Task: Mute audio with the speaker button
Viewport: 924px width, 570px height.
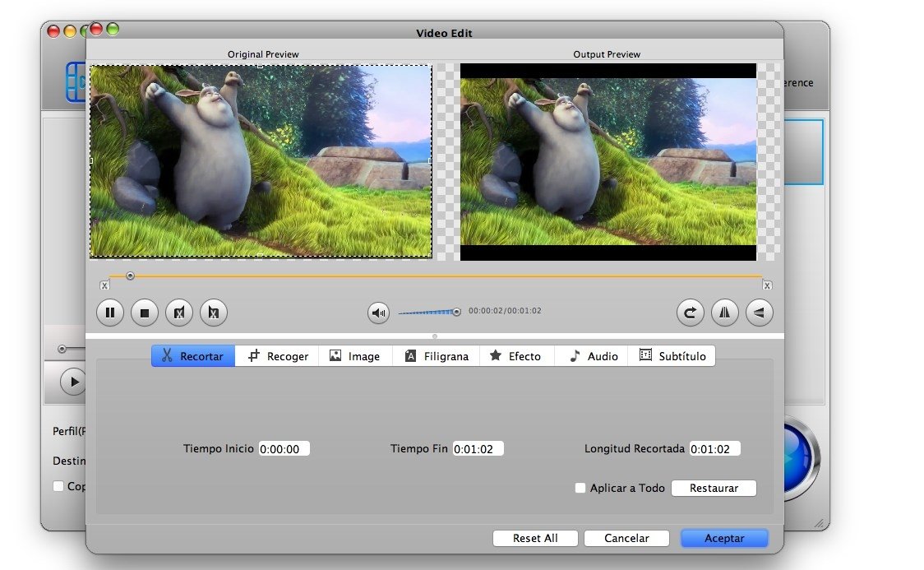Action: click(378, 313)
